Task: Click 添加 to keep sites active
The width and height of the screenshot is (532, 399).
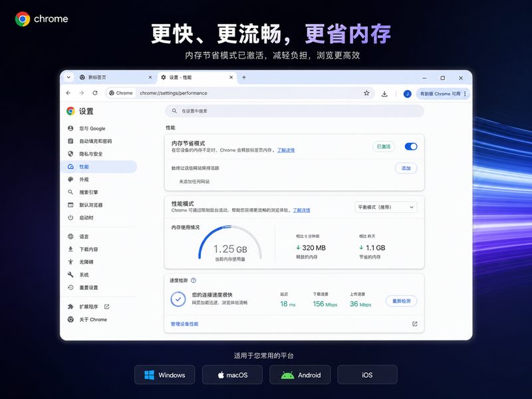Action: [x=406, y=168]
